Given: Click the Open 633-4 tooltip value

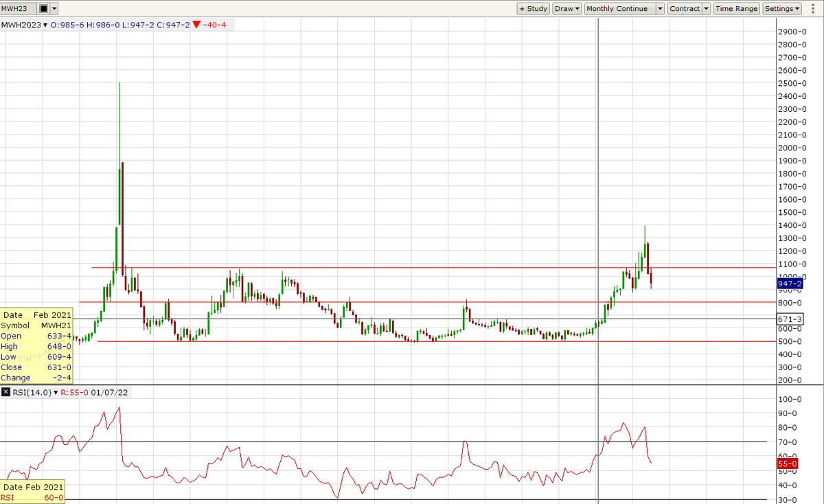Looking at the screenshot, I should (59, 336).
